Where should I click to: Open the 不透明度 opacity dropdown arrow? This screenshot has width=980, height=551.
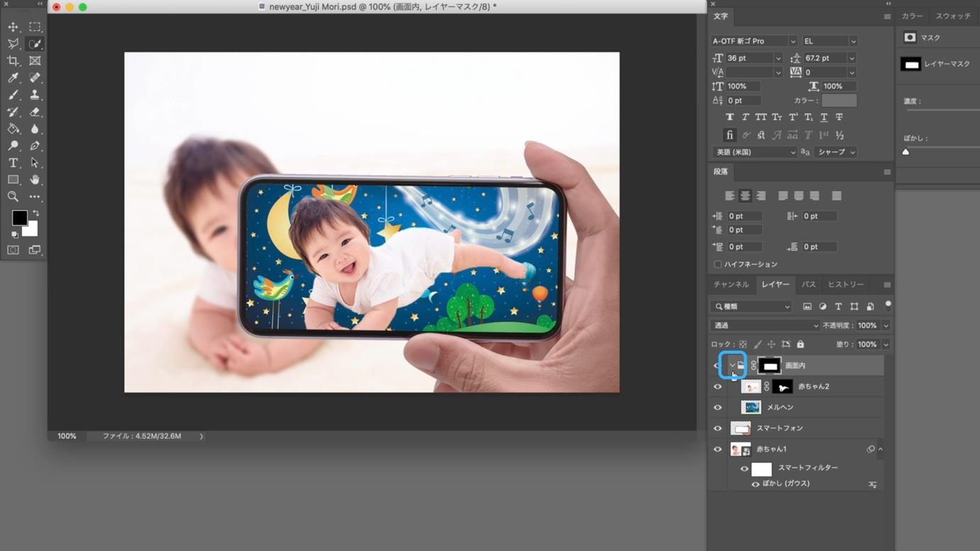tap(886, 325)
